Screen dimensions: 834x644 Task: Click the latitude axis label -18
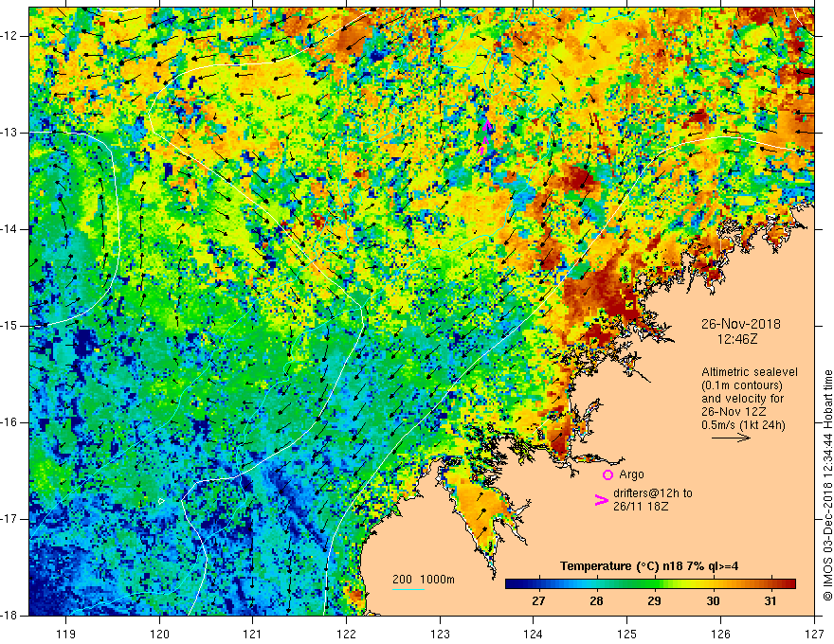click(x=9, y=616)
